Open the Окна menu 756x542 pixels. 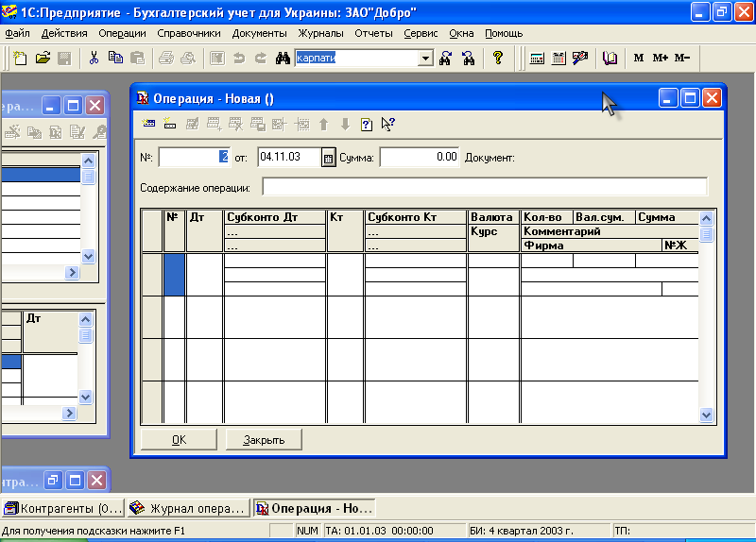coord(461,33)
